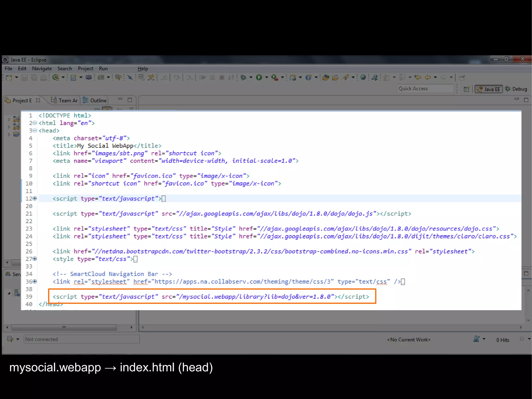
Task: Select the Outline tab
Action: 95,101
